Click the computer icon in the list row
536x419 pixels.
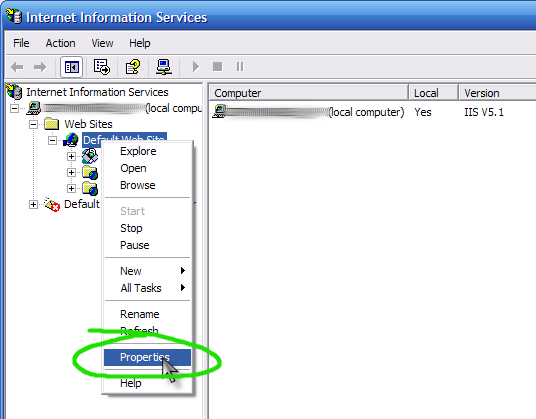219,112
